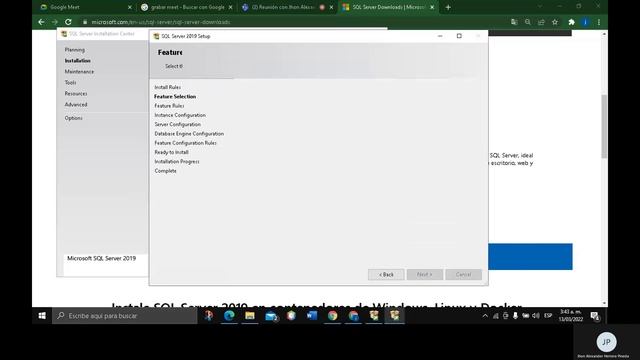This screenshot has height=360, width=640.
Task: Click the zoom magnifier icon in address bar
Action: pos(528,22)
